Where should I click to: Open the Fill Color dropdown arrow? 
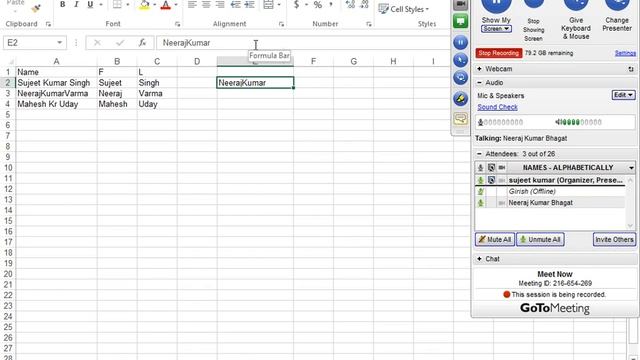(155, 5)
